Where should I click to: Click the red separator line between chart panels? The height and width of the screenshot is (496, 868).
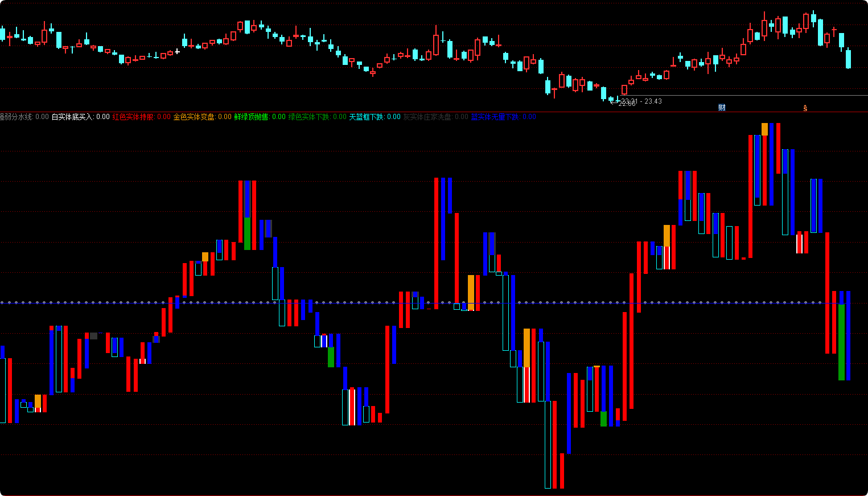click(x=434, y=112)
